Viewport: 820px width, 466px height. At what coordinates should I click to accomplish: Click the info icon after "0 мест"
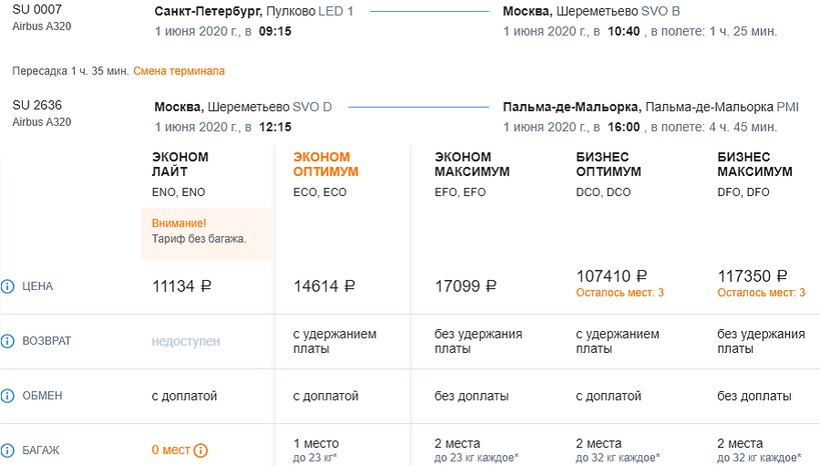[x=201, y=450]
